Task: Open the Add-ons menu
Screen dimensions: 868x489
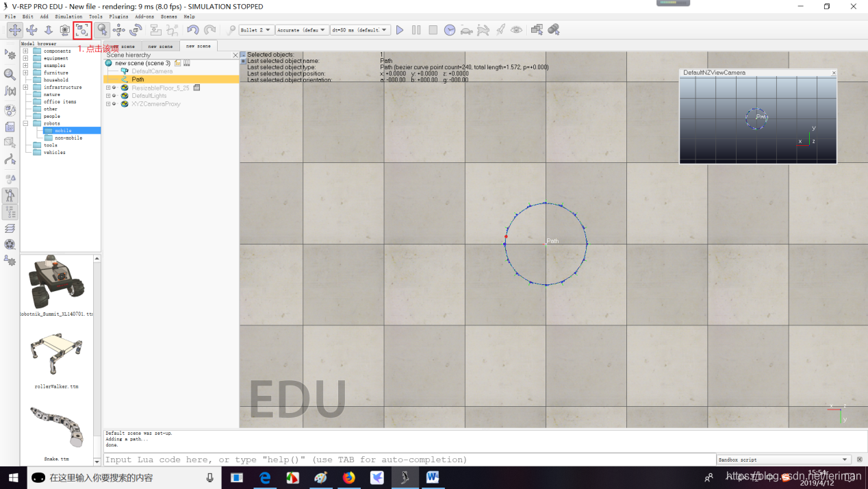Action: 144,16
